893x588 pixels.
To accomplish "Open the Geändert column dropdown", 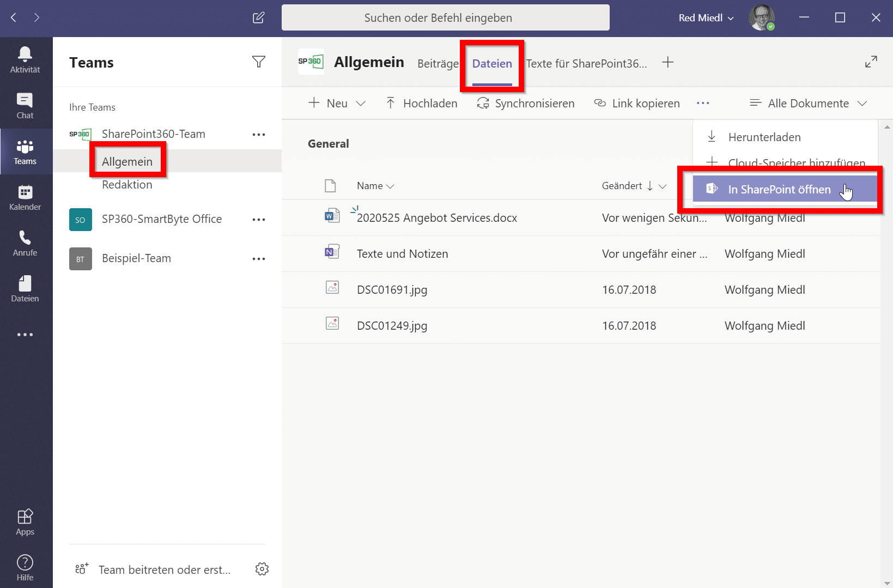I will point(663,186).
